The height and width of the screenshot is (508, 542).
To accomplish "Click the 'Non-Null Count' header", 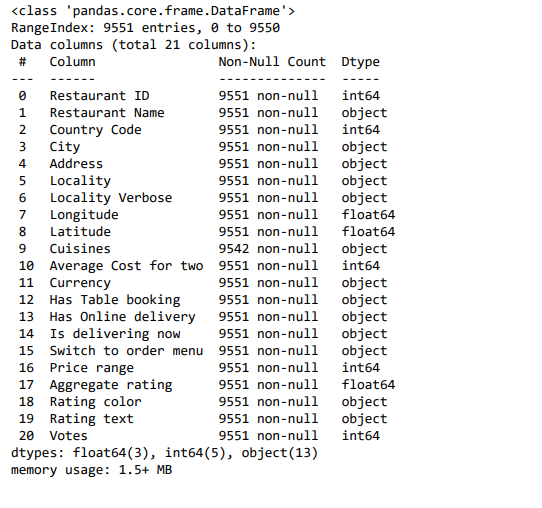I will (x=272, y=62).
